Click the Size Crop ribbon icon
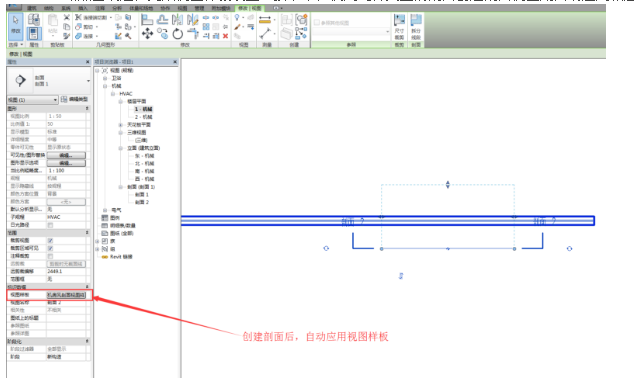 tap(399, 26)
